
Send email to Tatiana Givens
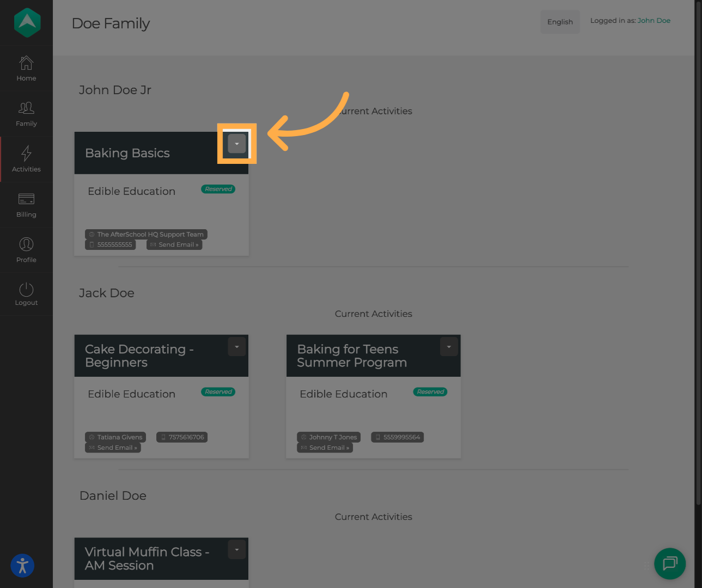(x=113, y=448)
